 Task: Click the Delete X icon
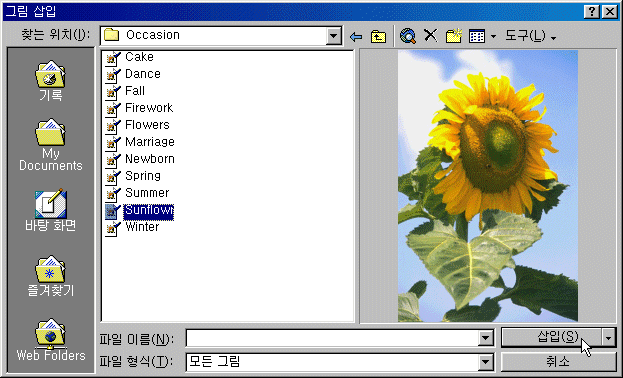[x=430, y=36]
